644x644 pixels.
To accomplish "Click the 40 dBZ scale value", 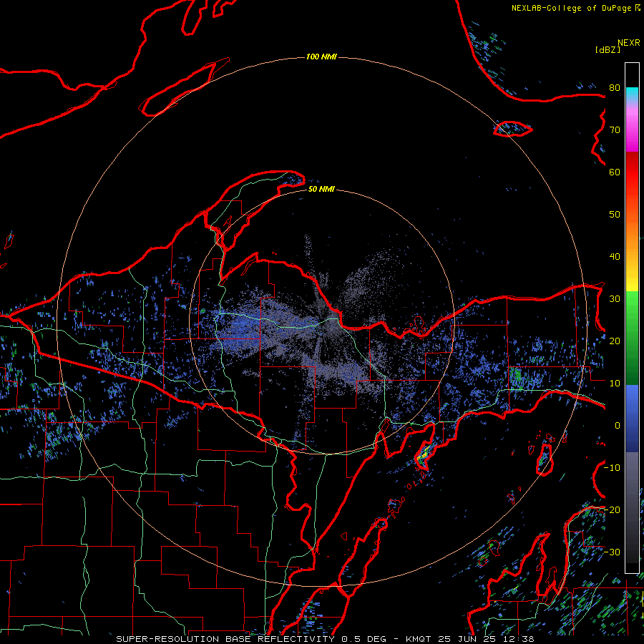I will click(x=615, y=257).
